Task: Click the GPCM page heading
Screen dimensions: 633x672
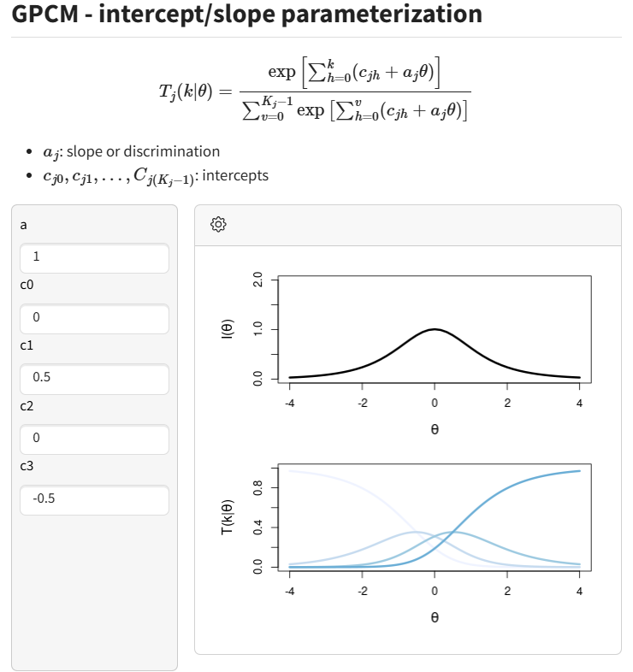Action: (x=246, y=14)
